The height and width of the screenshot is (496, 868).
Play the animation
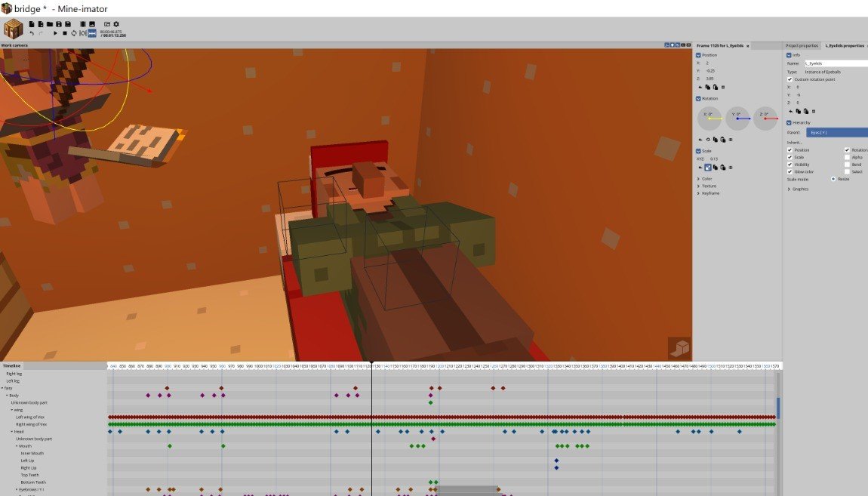pyautogui.click(x=55, y=33)
